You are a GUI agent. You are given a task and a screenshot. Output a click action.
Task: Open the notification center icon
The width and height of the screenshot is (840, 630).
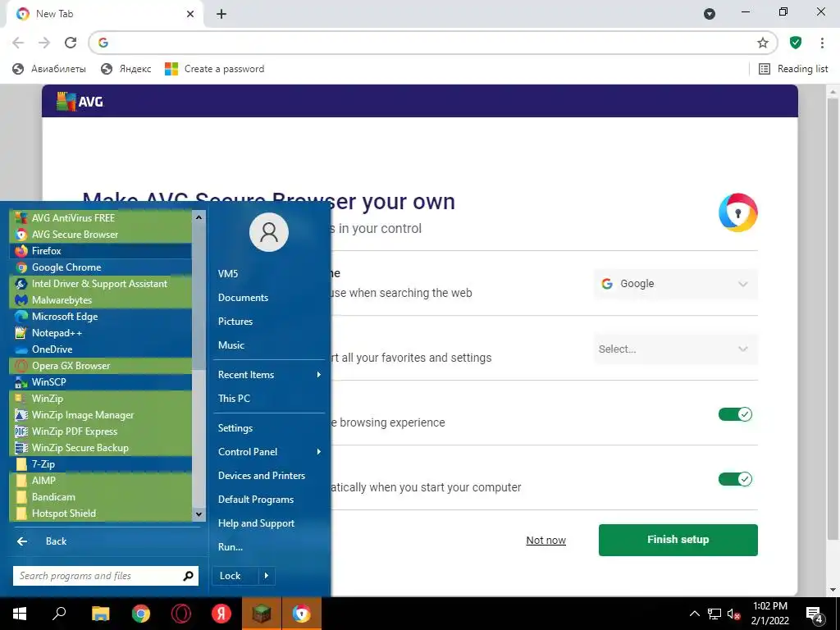pos(815,614)
